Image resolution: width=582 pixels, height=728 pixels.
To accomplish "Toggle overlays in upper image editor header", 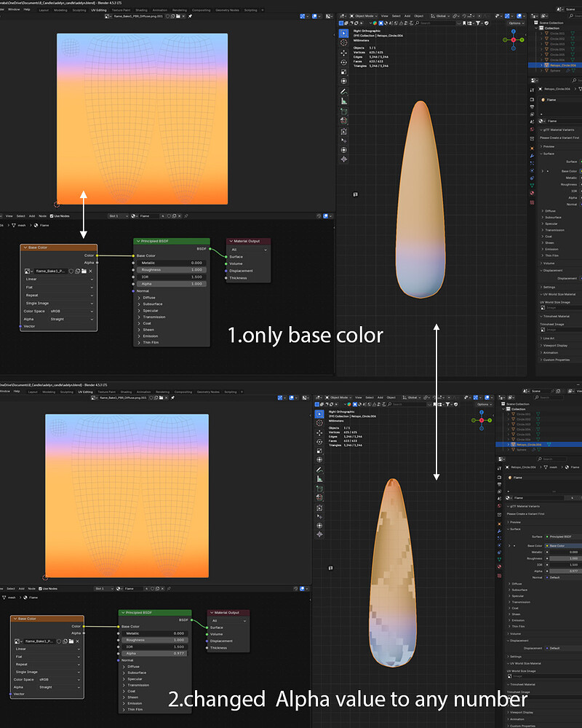I will pyautogui.click(x=314, y=16).
